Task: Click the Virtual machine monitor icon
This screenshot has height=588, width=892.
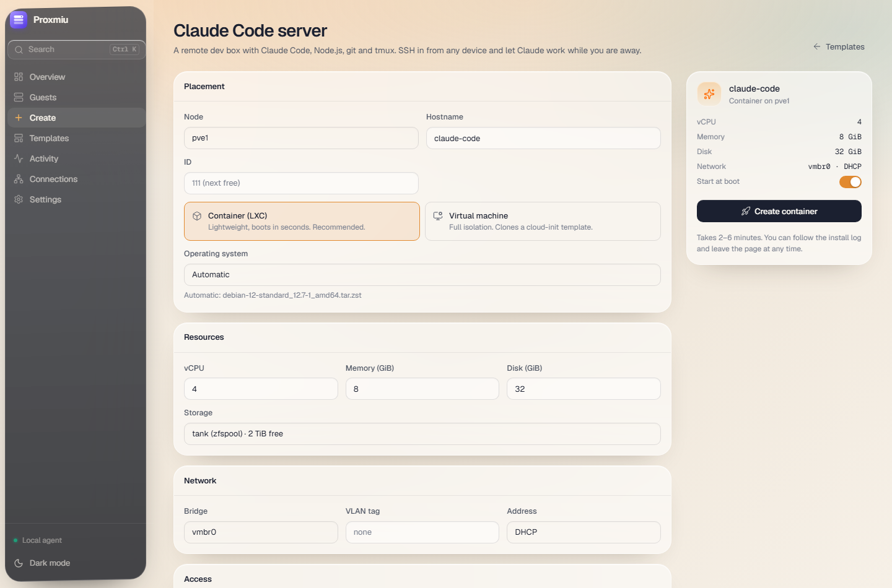Action: (438, 216)
